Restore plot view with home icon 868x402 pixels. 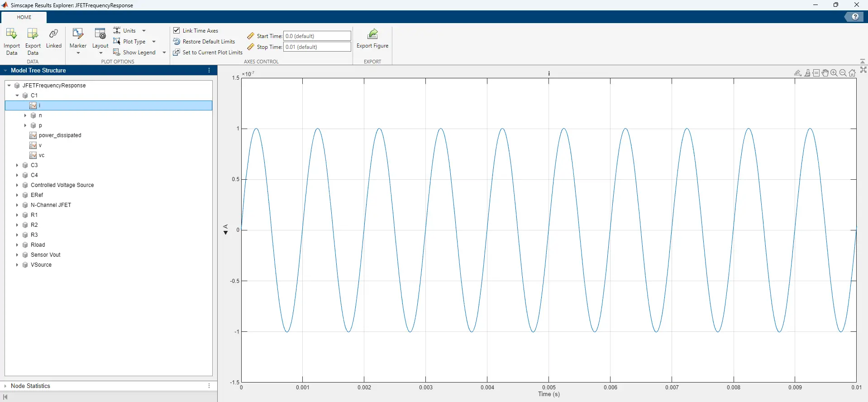pyautogui.click(x=852, y=73)
